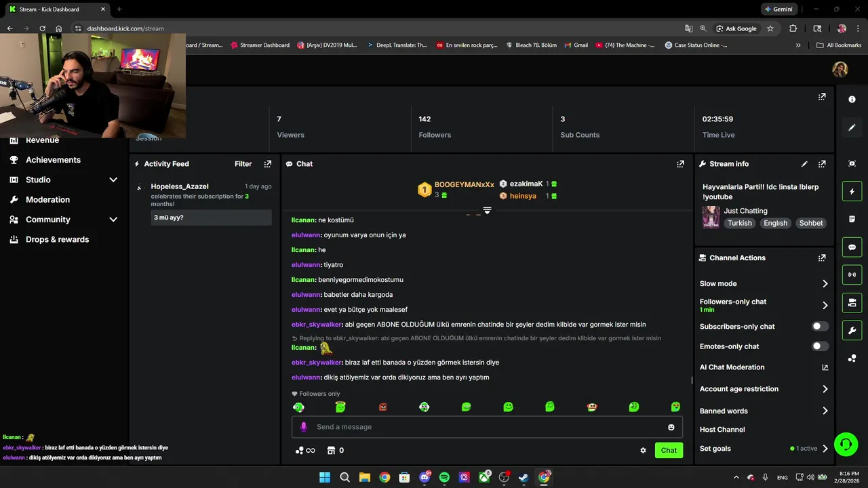
Task: Click the three-dots icon in right sidebar
Action: coord(852,358)
